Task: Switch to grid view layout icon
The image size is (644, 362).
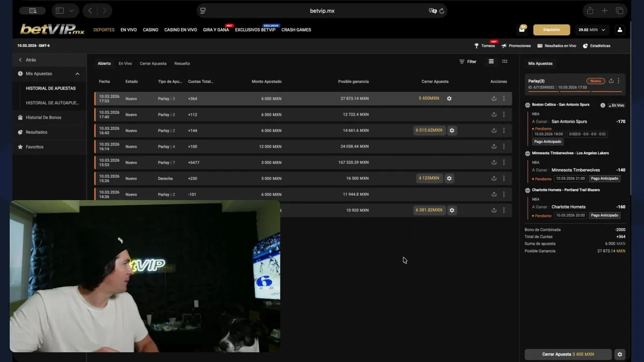Action: pyautogui.click(x=505, y=61)
